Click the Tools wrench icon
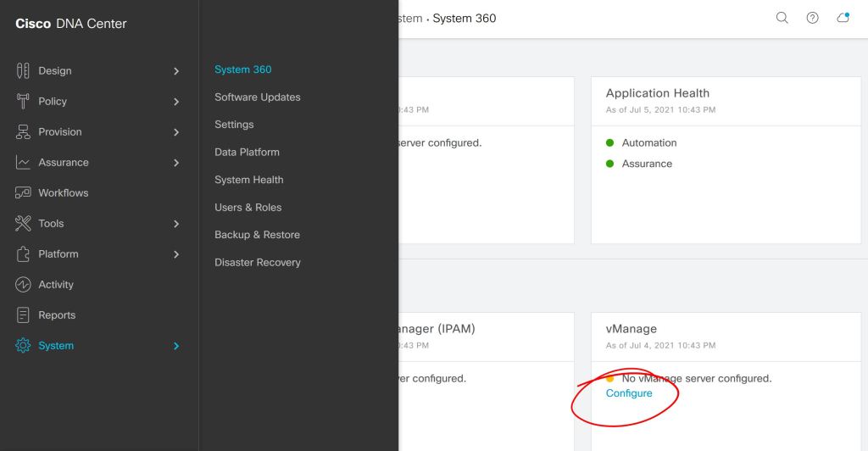Image resolution: width=868 pixels, height=451 pixels. coord(23,224)
